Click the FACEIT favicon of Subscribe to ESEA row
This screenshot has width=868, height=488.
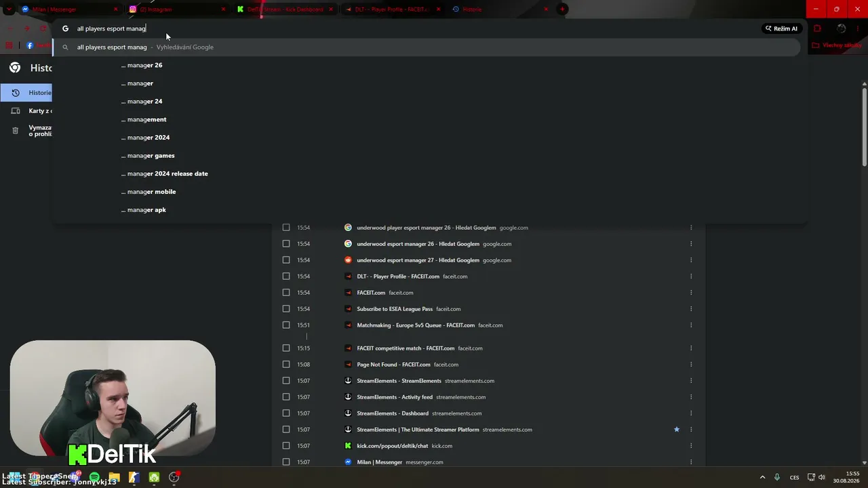348,309
